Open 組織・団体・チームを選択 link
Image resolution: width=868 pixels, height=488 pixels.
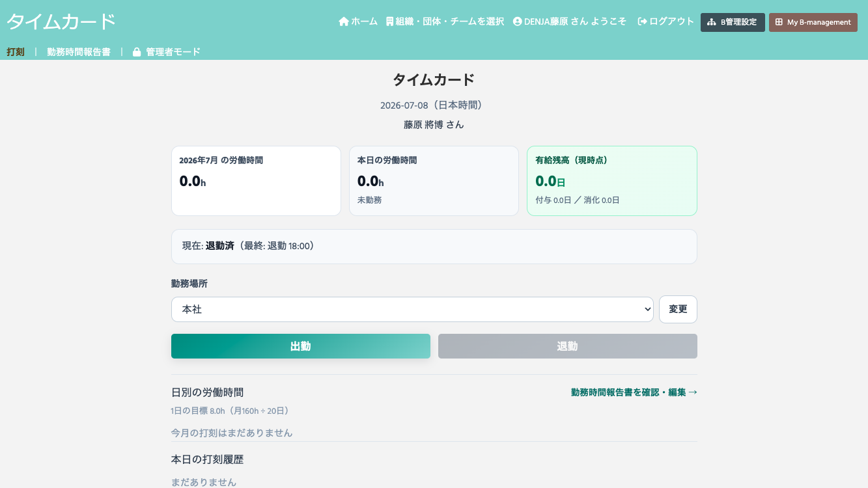[445, 21]
